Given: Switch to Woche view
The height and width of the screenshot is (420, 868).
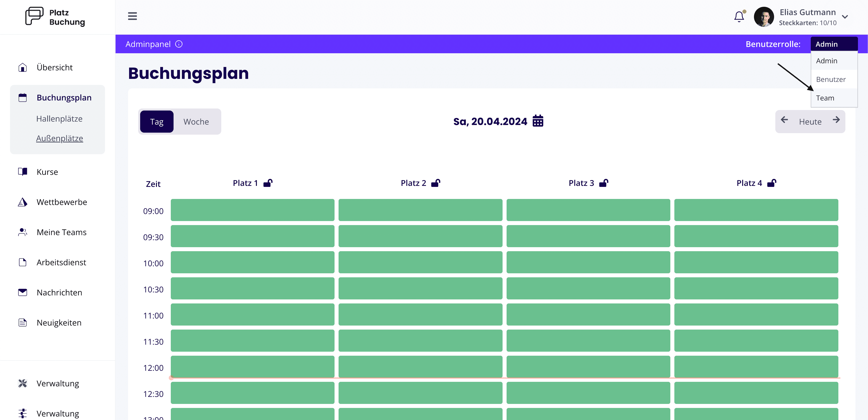Looking at the screenshot, I should click(x=196, y=122).
